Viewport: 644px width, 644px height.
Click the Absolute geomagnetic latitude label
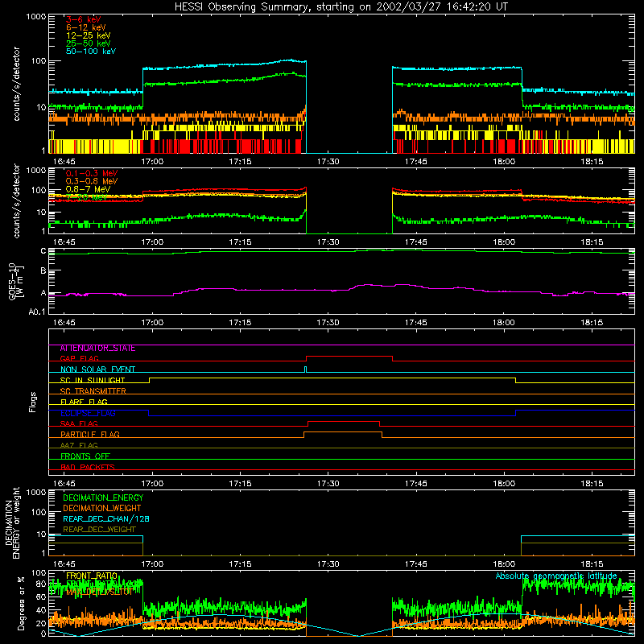(x=556, y=576)
